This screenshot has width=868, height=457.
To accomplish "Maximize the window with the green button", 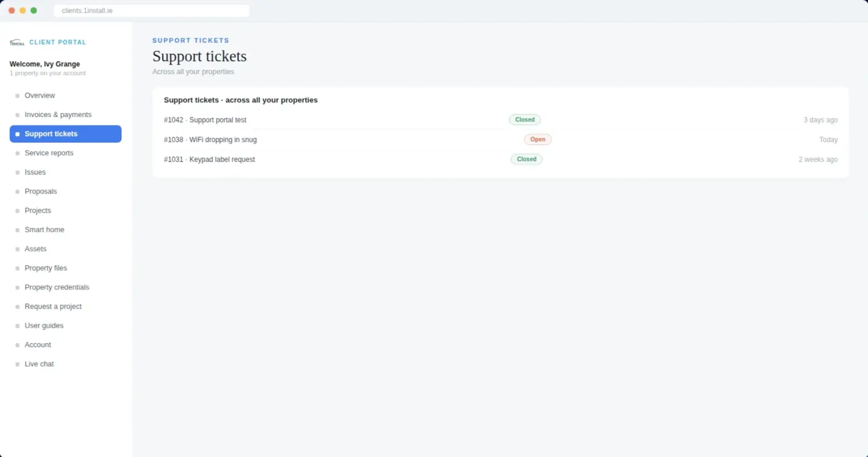I will click(x=34, y=11).
